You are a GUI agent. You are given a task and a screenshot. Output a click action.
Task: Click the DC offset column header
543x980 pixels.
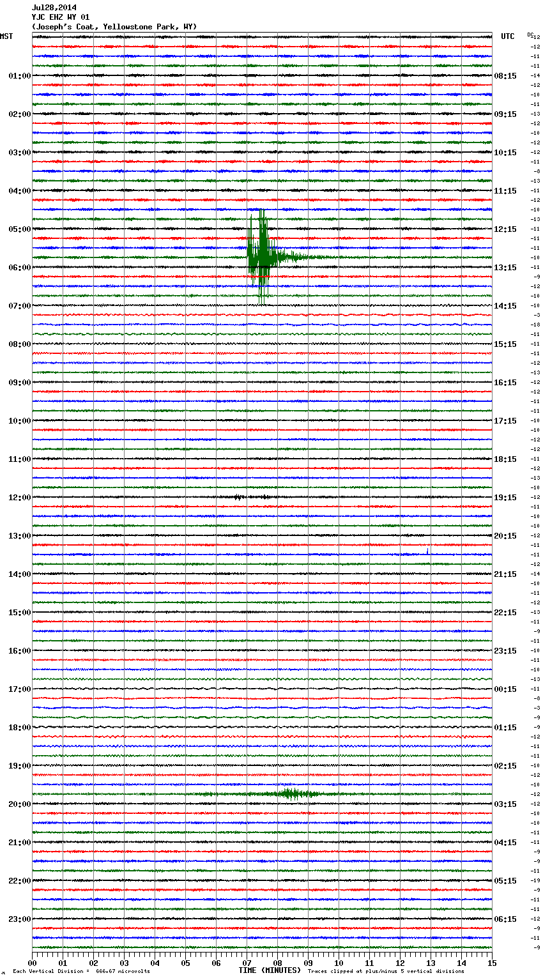(x=530, y=34)
